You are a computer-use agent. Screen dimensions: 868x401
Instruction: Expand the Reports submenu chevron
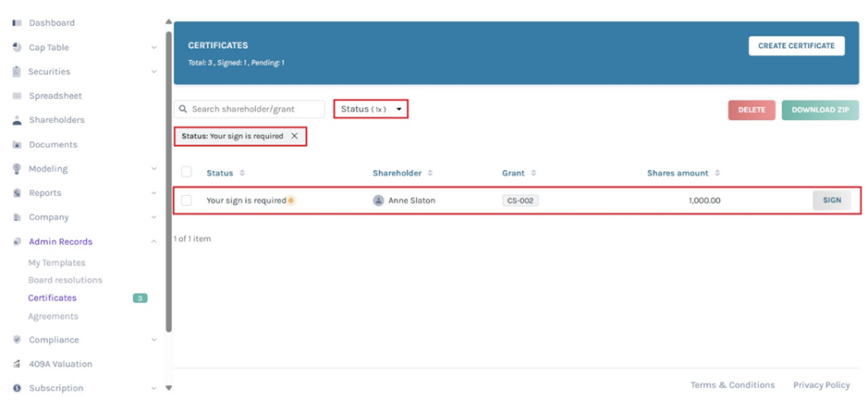153,193
